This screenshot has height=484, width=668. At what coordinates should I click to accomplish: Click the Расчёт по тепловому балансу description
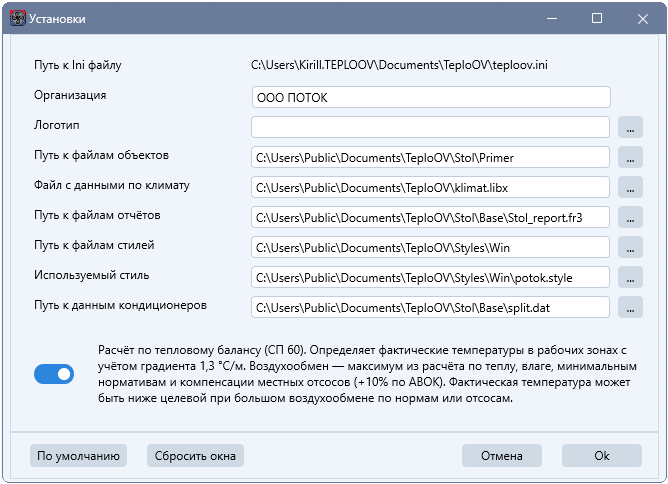click(x=367, y=374)
